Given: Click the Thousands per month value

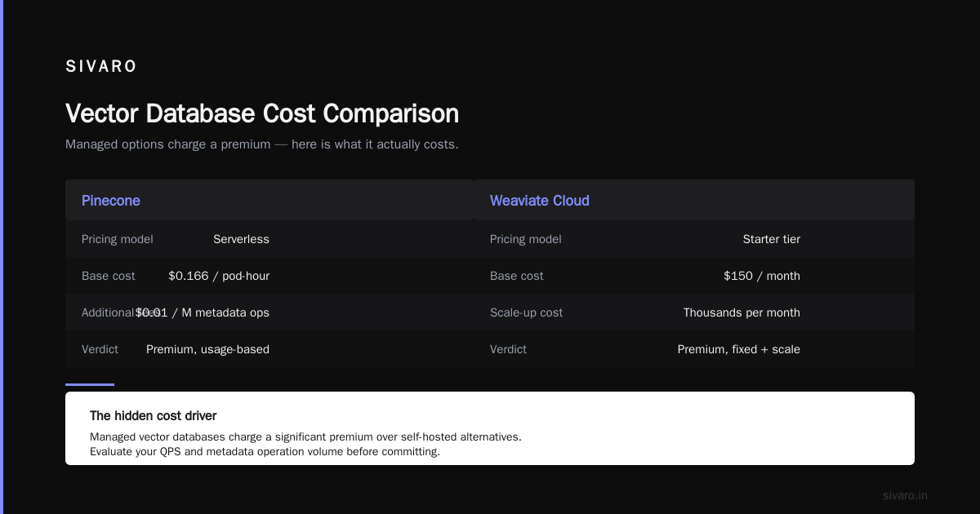Looking at the screenshot, I should tap(742, 312).
